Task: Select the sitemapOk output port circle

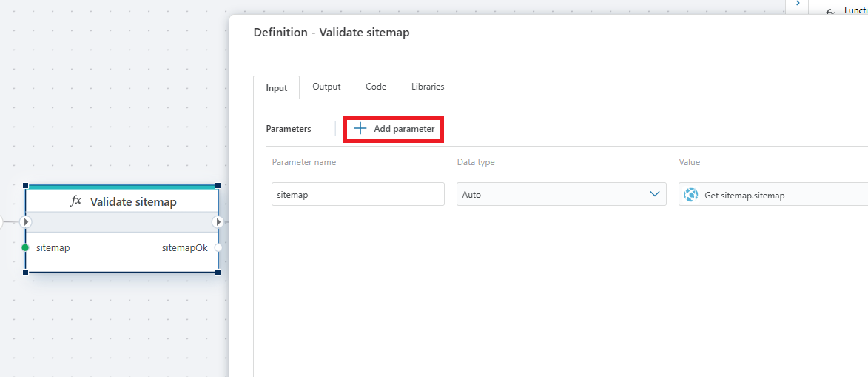Action: [x=218, y=248]
